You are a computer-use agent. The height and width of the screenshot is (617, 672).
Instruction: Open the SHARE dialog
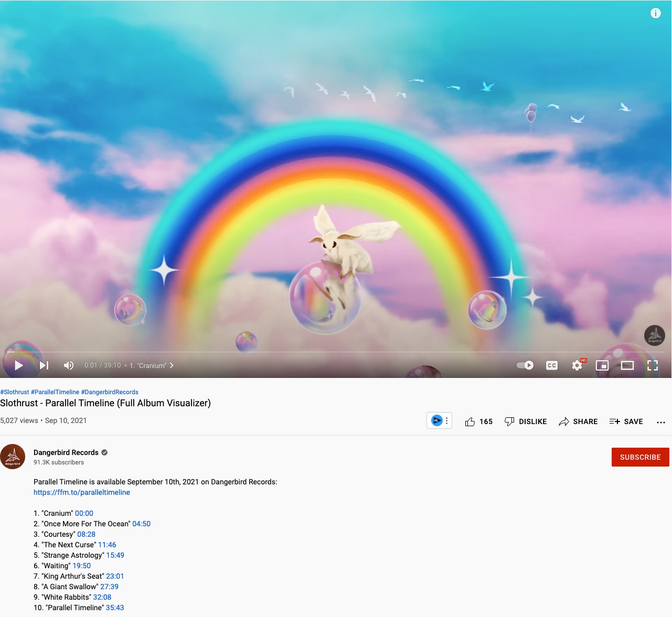pos(578,421)
